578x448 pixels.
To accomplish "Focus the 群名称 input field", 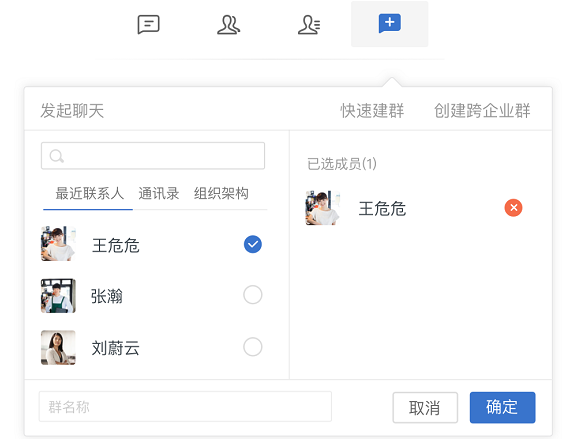I will (x=185, y=407).
